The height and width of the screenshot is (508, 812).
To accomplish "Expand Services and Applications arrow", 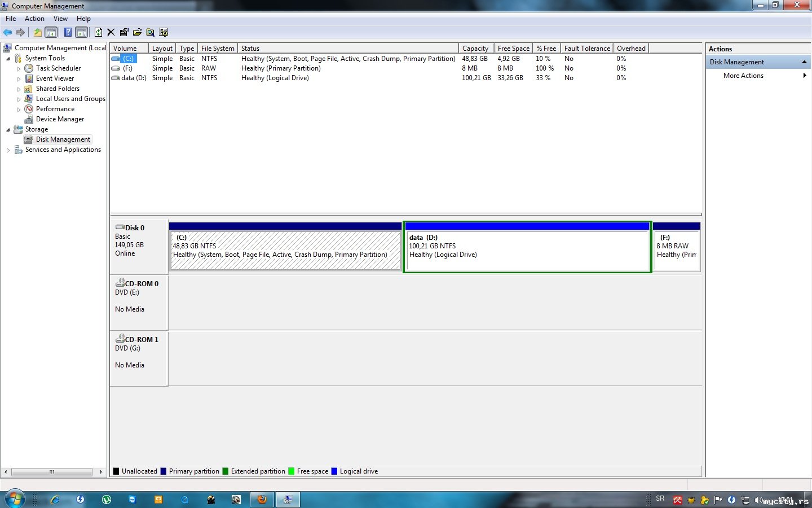I will (8, 150).
